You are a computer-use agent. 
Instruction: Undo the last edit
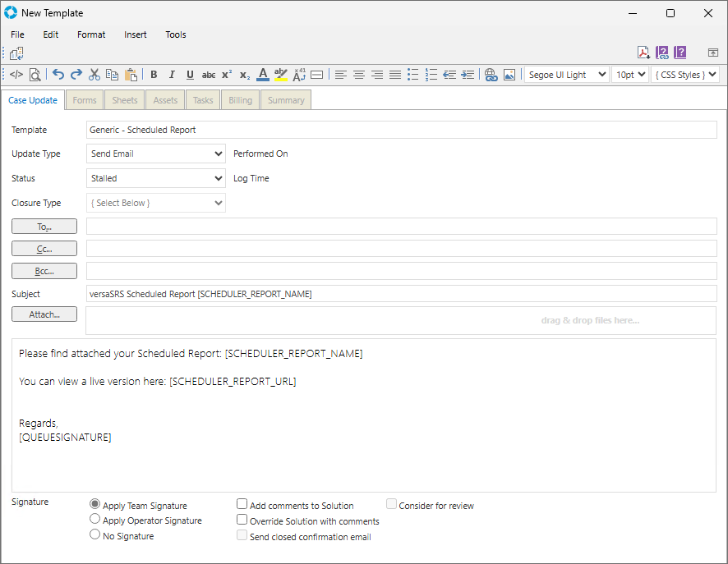point(58,75)
